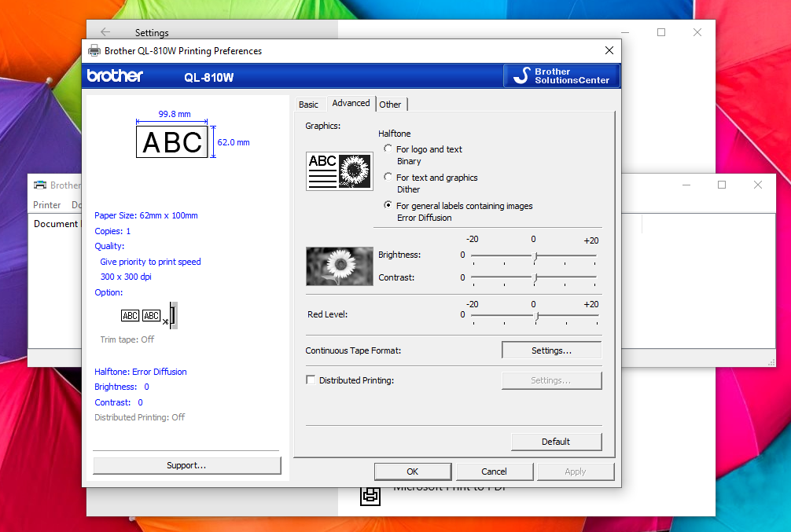Open the Support button
Viewport: 791px width, 532px height.
coord(186,465)
